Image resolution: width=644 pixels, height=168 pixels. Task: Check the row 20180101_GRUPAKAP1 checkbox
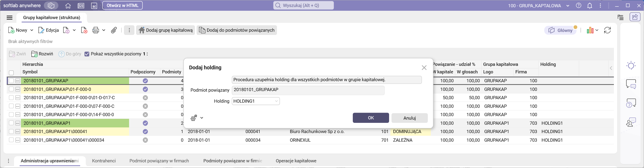tap(11, 123)
